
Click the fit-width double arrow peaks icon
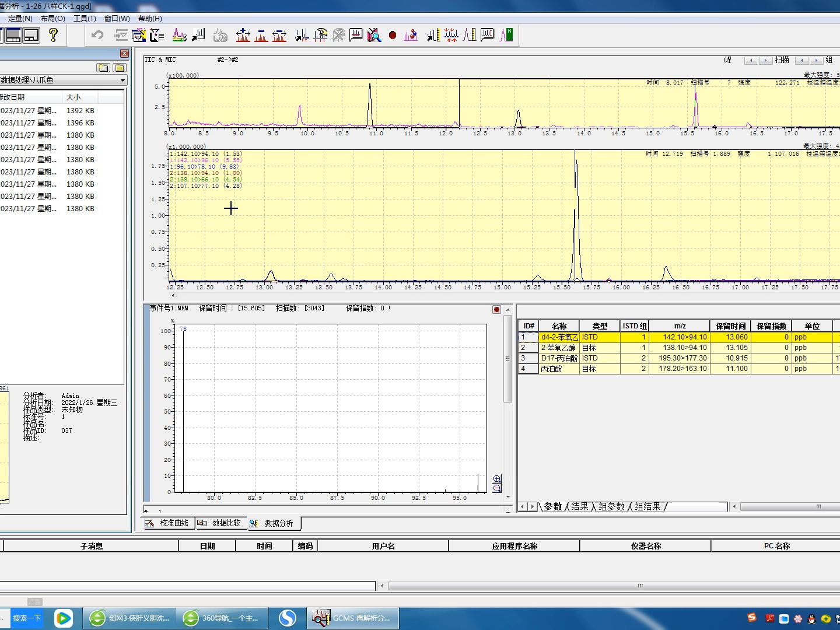279,35
